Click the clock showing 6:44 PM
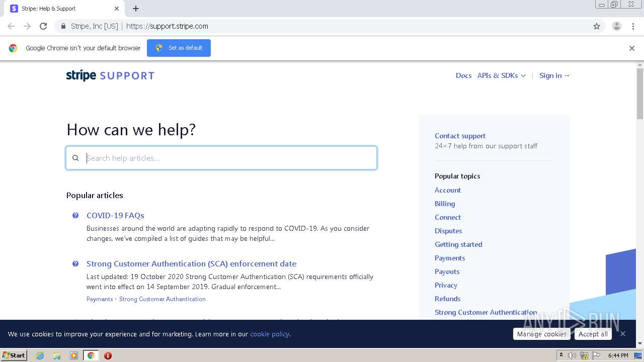644x362 pixels. 618,355
